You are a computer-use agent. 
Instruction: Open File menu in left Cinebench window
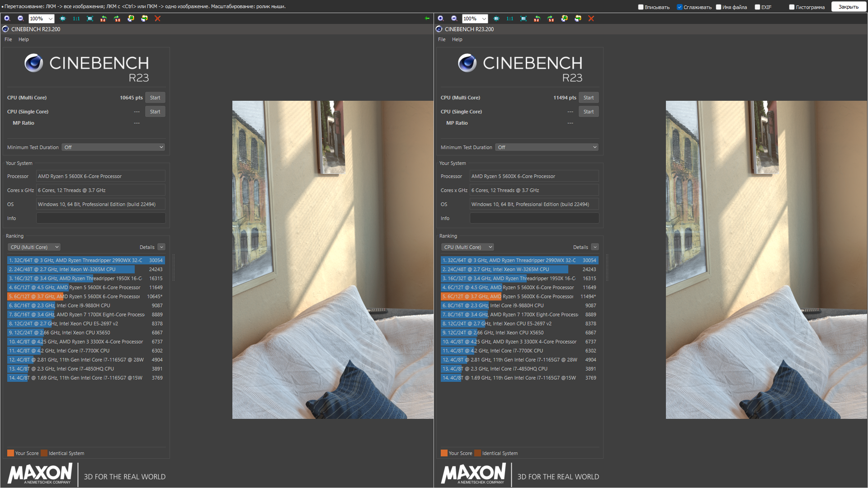point(8,39)
